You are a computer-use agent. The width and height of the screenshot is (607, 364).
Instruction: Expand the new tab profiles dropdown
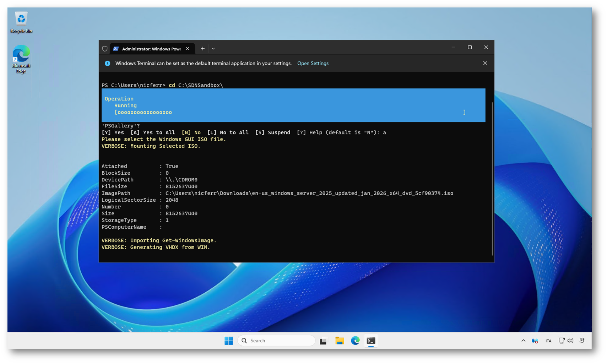(213, 49)
